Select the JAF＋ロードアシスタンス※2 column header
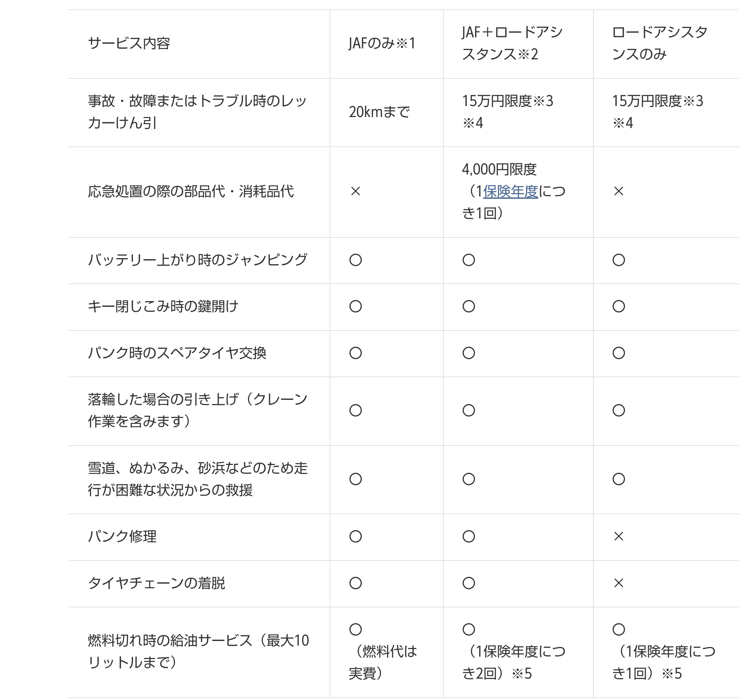Screen dimensions: 748x700 click(512, 43)
